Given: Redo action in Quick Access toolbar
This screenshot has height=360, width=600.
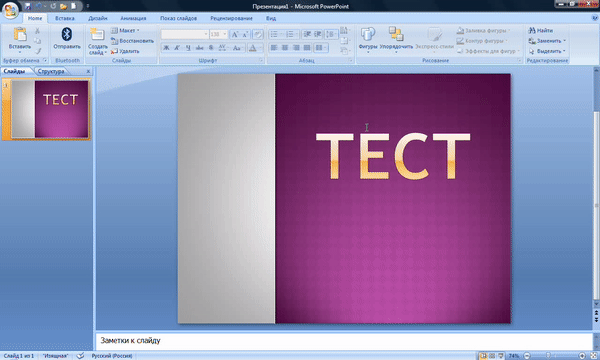Looking at the screenshot, I should [x=53, y=7].
